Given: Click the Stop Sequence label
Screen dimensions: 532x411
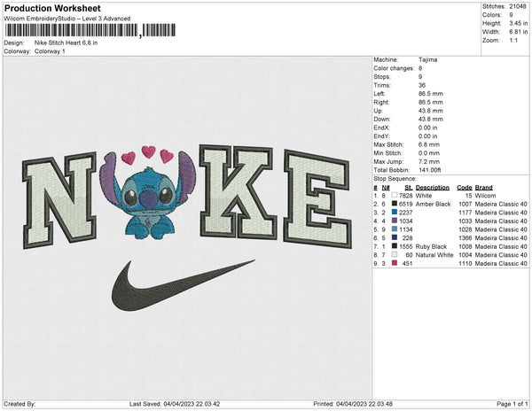Looking at the screenshot, I should click(395, 179).
